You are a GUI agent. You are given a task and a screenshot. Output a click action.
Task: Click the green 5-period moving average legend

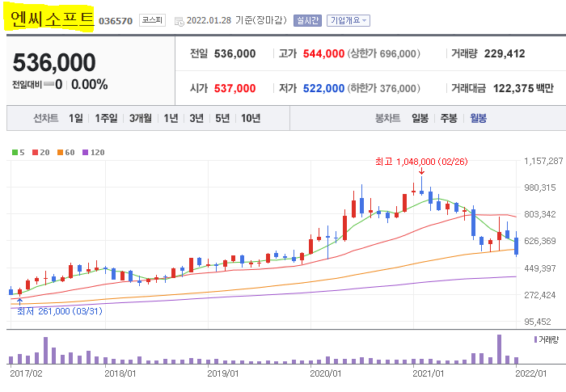pos(18,152)
